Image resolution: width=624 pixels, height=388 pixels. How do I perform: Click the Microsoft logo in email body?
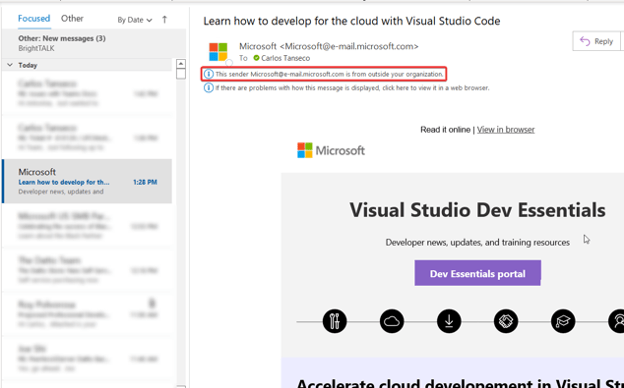pyautogui.click(x=331, y=150)
